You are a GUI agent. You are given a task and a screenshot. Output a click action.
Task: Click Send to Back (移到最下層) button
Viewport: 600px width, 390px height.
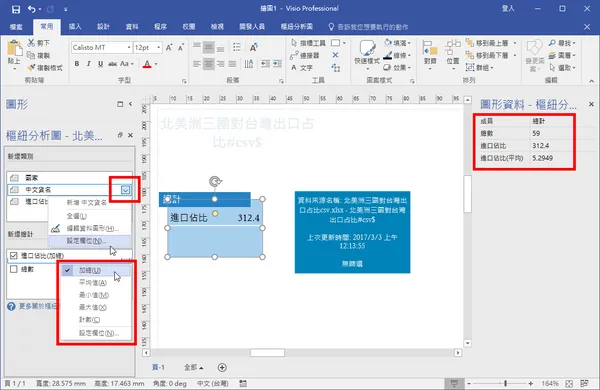pos(488,55)
